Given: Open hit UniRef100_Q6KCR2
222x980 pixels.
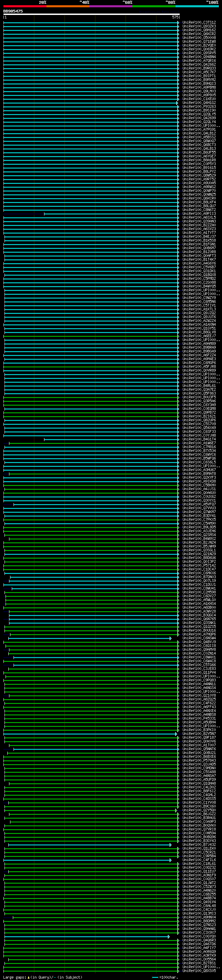Looking at the screenshot, I should 199,34.
